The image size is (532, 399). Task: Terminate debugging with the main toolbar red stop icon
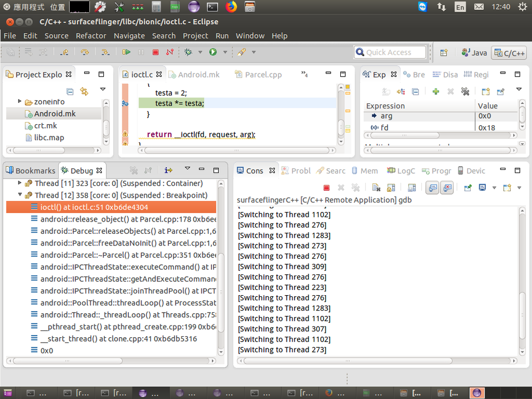point(155,52)
